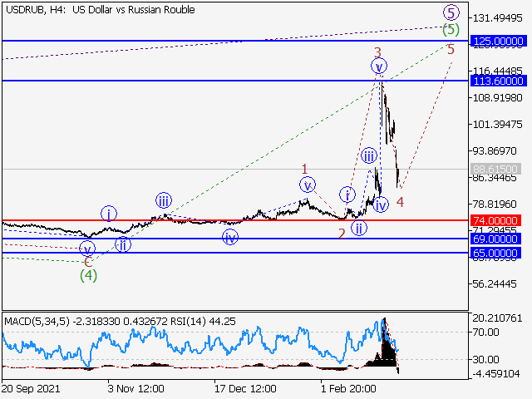Click the purple circled 5 wave label
The height and width of the screenshot is (399, 532).
[451, 13]
